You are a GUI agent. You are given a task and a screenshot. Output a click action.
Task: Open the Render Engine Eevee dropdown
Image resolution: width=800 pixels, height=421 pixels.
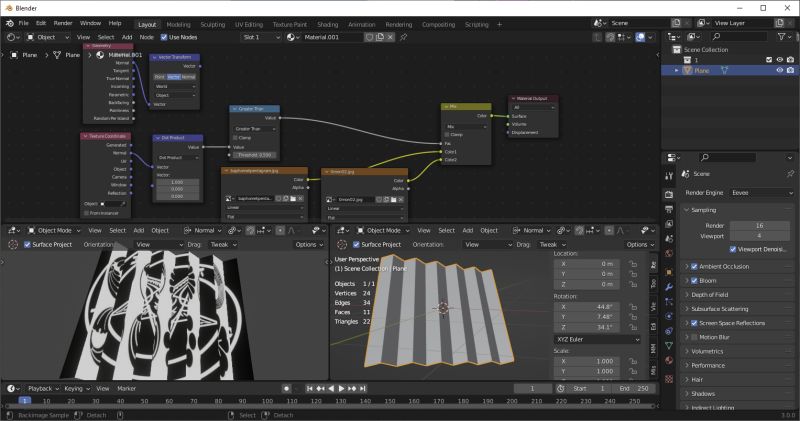click(762, 193)
